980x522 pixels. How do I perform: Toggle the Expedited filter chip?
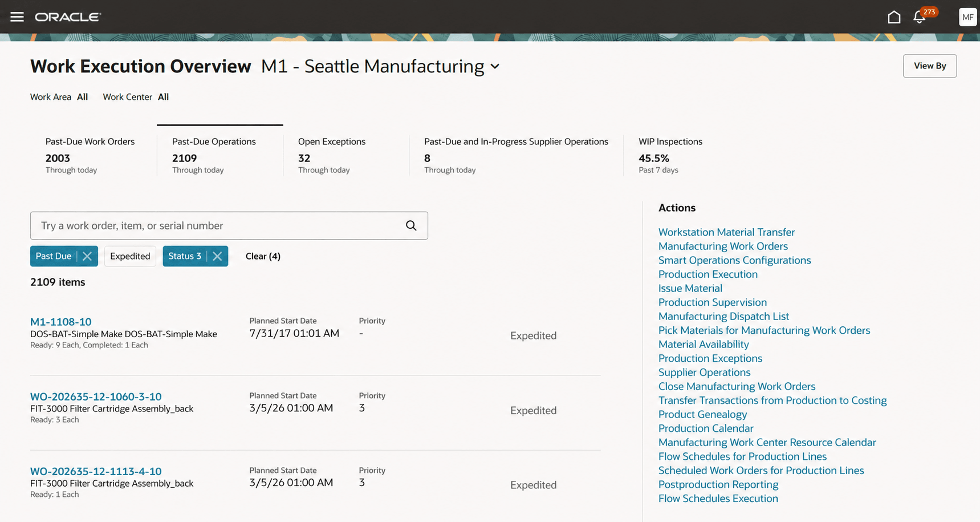coord(130,256)
